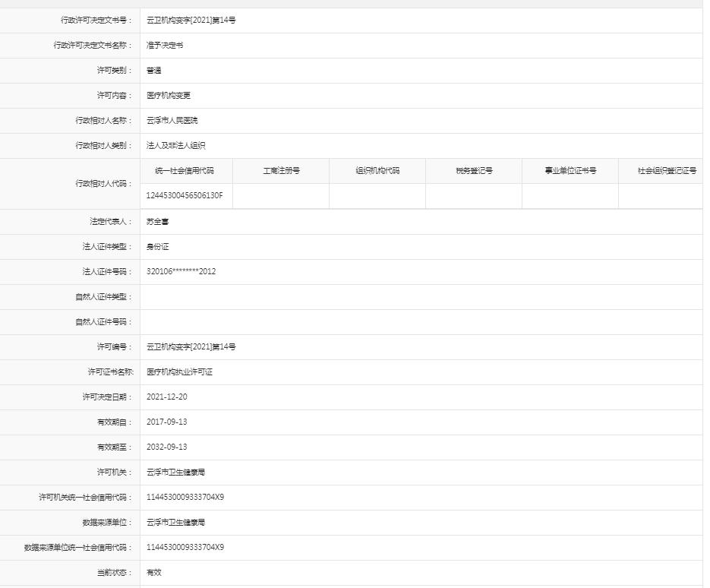Click the 云浮市人民医院 name value

(172, 121)
